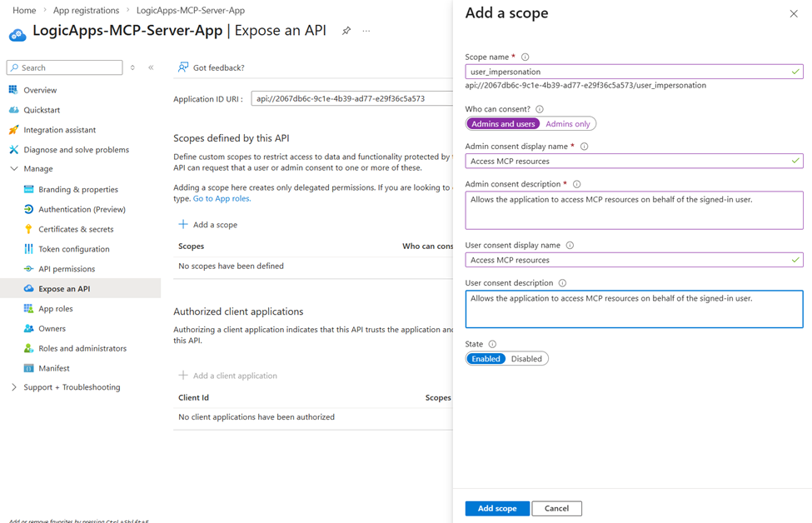Screen dimensions: 812x523
Task: Go to Authentication (Preview) page
Action: (82, 209)
